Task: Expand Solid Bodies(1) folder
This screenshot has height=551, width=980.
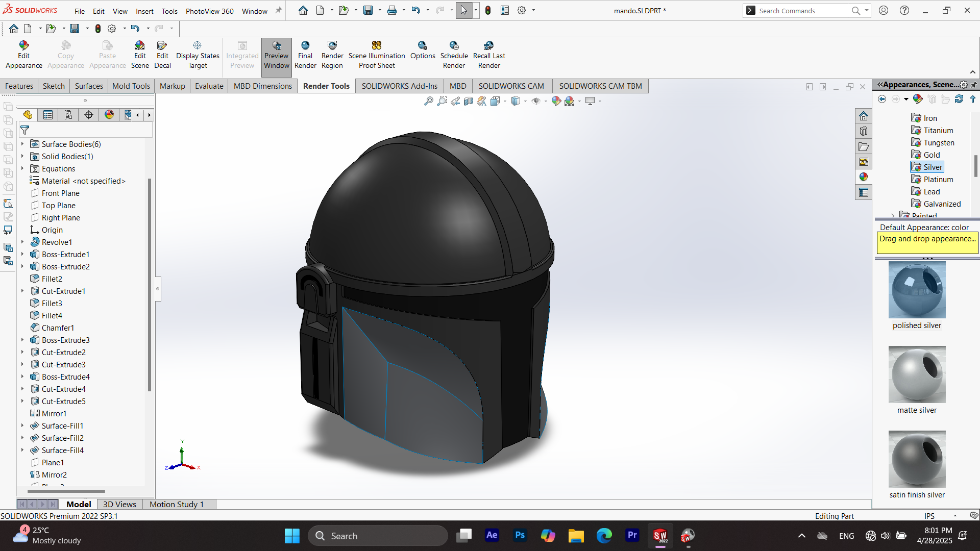Action: pos(22,157)
